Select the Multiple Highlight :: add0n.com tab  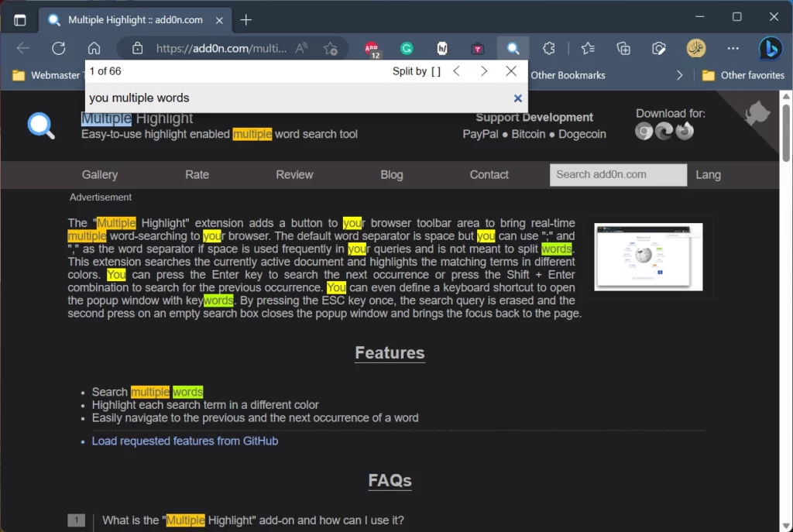(135, 20)
